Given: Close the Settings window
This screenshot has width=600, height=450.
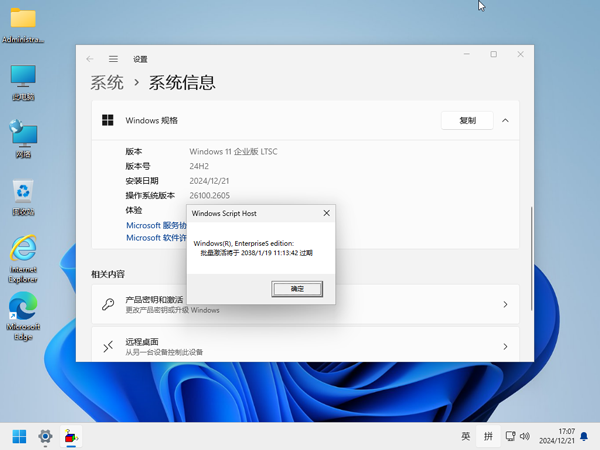Looking at the screenshot, I should tap(520, 54).
